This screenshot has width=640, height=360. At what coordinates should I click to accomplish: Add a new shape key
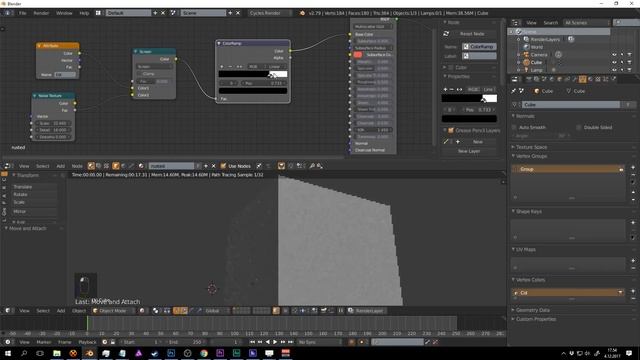pyautogui.click(x=633, y=223)
